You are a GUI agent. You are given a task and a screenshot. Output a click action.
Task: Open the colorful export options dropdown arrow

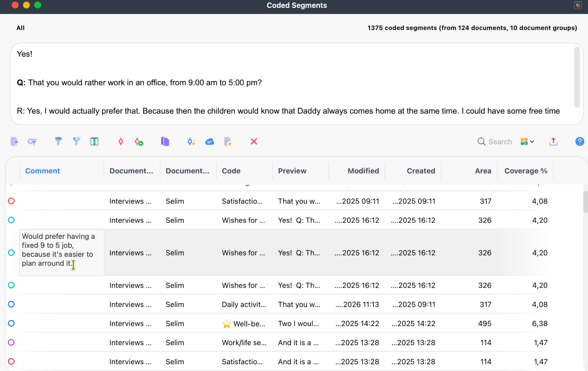pos(532,142)
